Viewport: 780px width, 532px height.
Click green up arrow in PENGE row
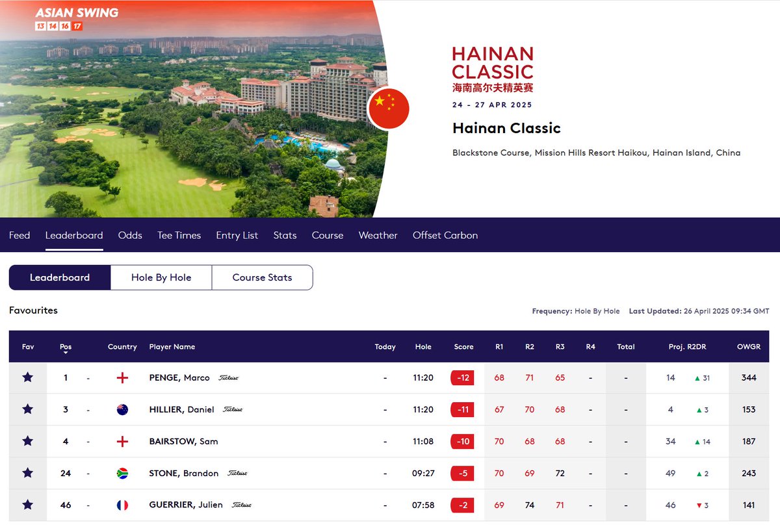tap(697, 378)
